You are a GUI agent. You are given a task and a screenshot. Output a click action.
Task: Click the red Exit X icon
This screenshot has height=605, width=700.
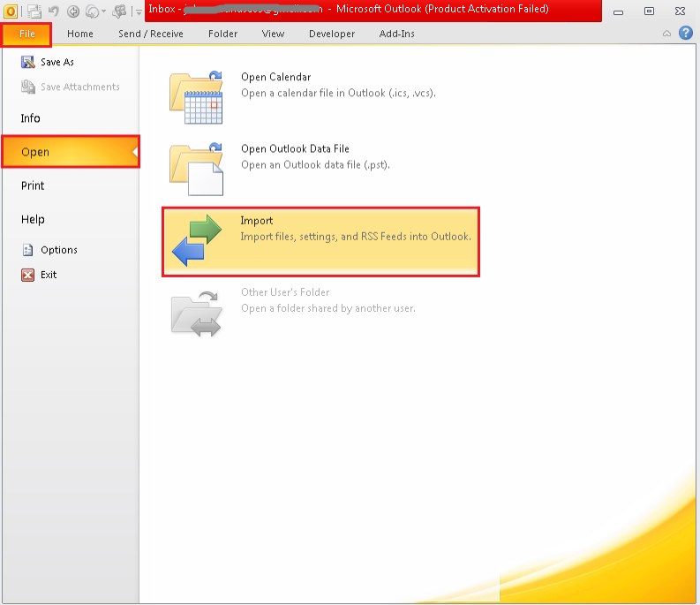pyautogui.click(x=27, y=275)
